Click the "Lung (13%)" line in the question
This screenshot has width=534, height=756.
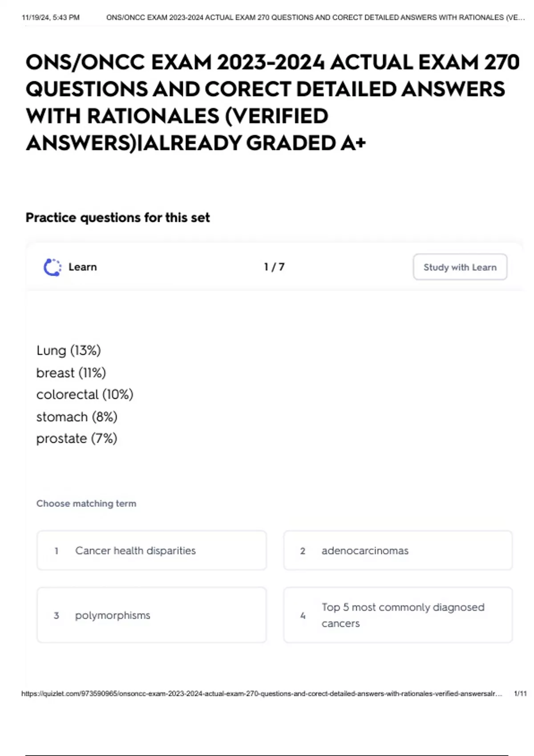point(69,350)
